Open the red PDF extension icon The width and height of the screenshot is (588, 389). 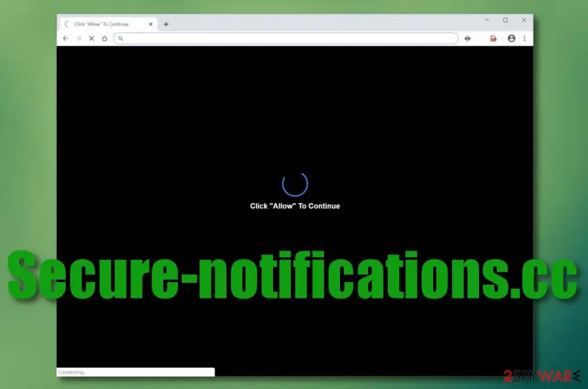click(493, 38)
